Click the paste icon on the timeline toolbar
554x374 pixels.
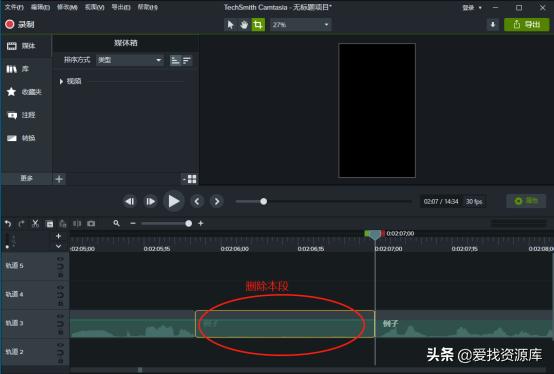(63, 224)
